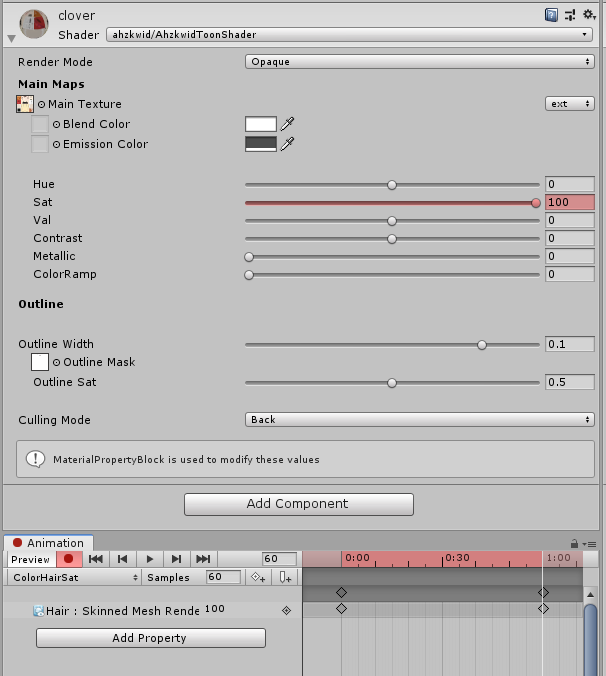The height and width of the screenshot is (676, 606).
Task: Click the Blend Color picker circle icon
Action: click(x=56, y=124)
